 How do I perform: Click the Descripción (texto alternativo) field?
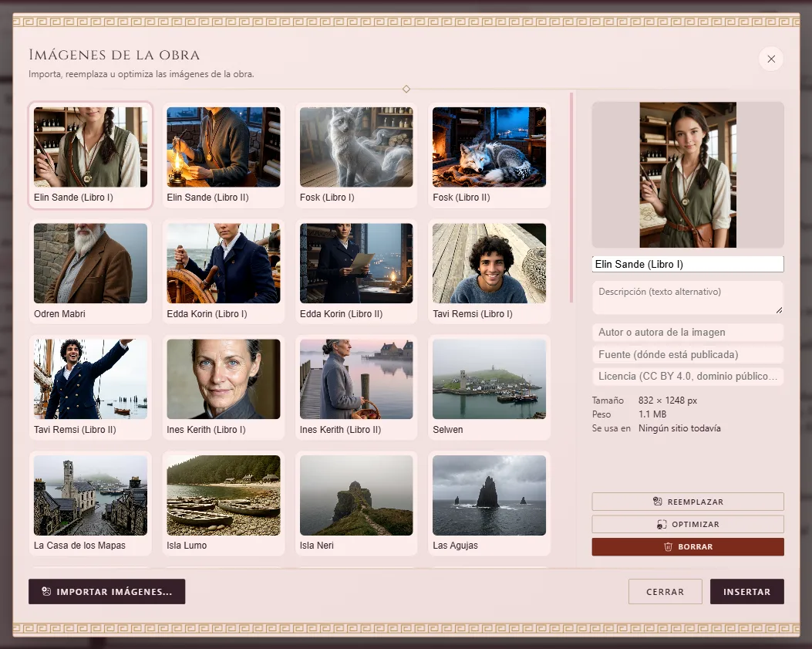688,298
